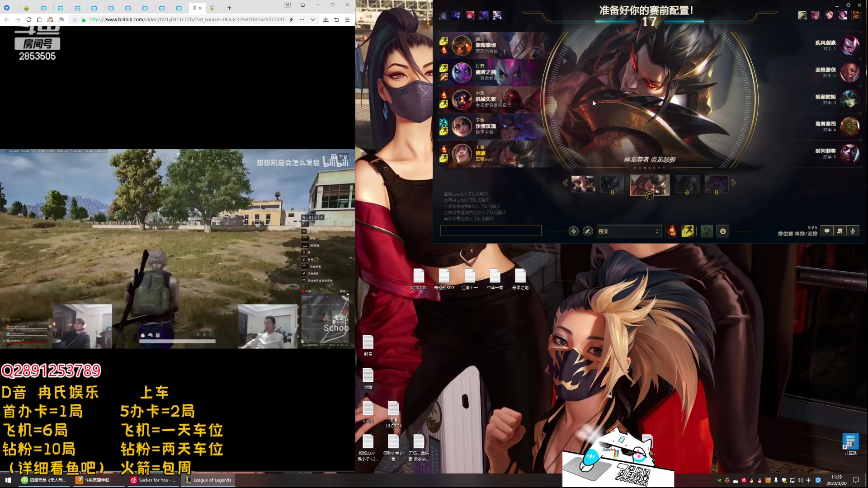The image size is (868, 488).
Task: Click 沙漠玫瑰 bottom lane teammate portrait
Action: click(462, 127)
